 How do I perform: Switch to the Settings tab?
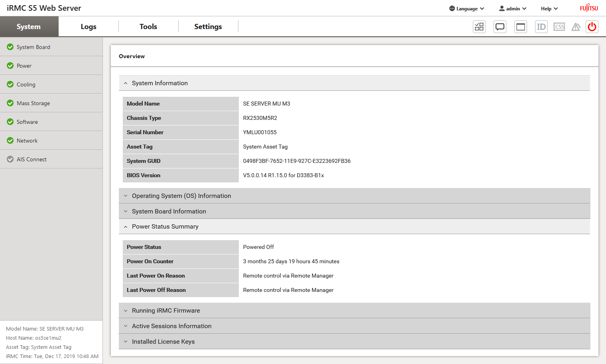pyautogui.click(x=208, y=27)
